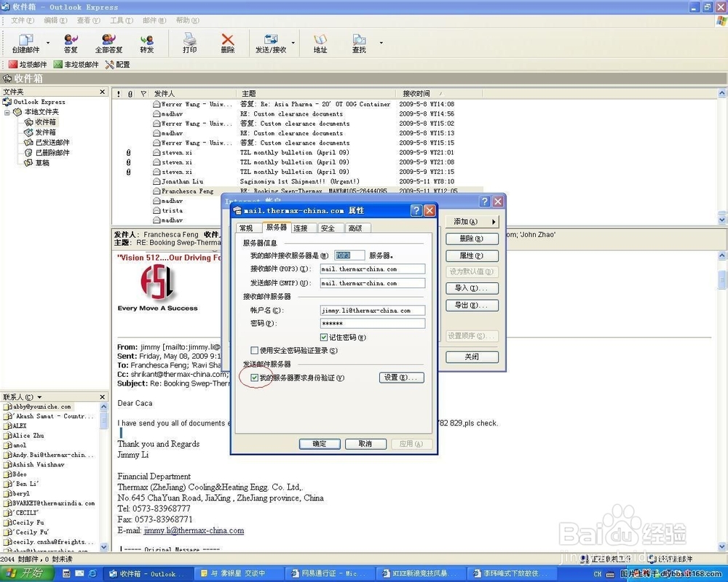This screenshot has width=728, height=582.
Task: Open the 查找 dropdown arrow
Action: (x=381, y=43)
